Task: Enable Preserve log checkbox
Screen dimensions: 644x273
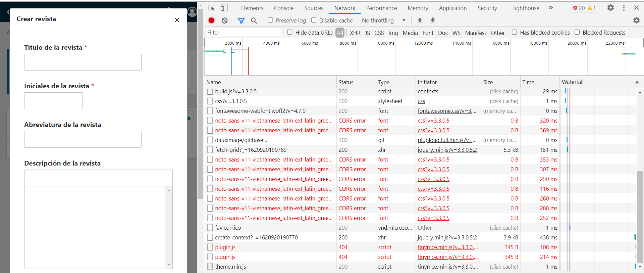Action: point(270,20)
